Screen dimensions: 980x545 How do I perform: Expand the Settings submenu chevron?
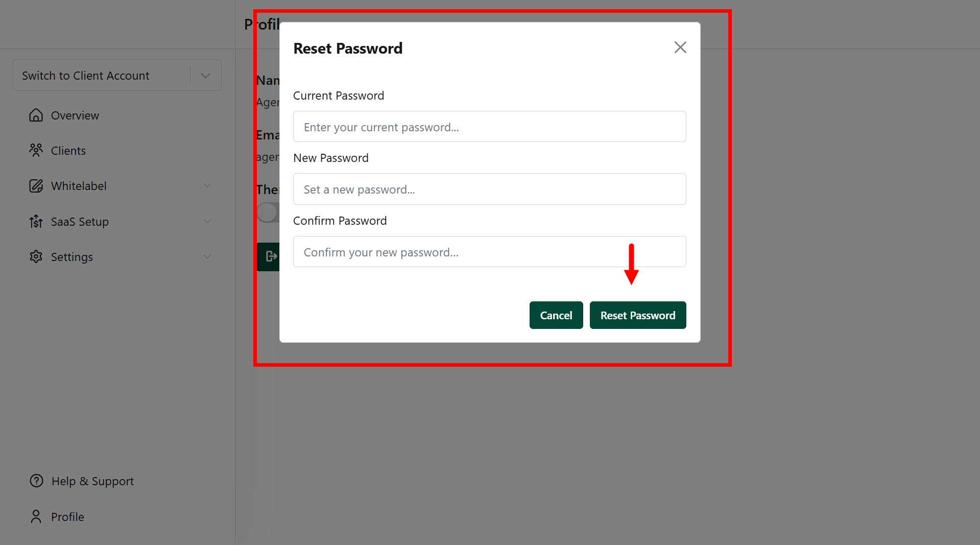click(207, 256)
